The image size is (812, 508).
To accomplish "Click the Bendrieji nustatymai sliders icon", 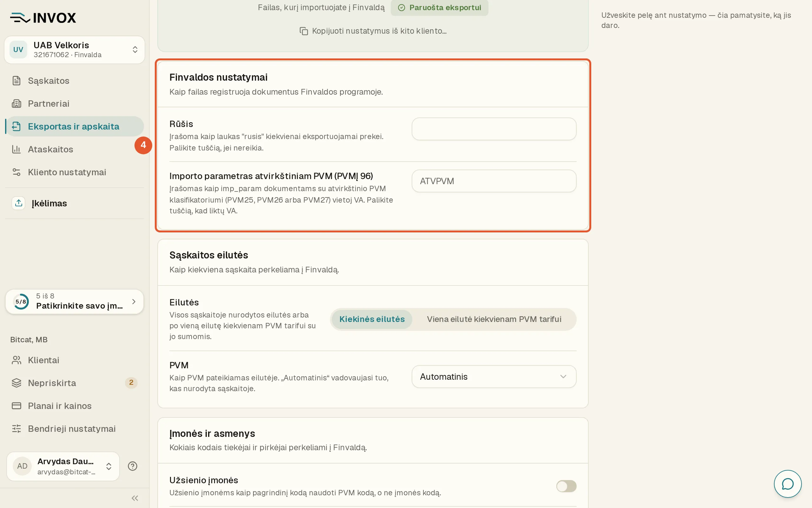I will point(16,429).
